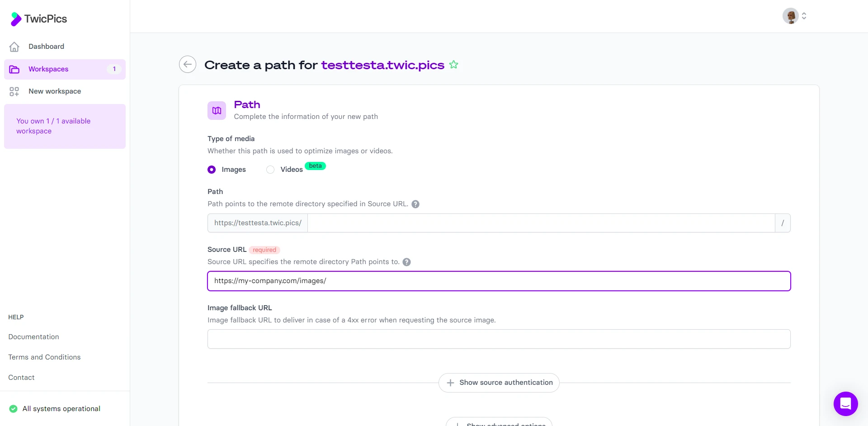
Task: Click the Workspaces count badge
Action: click(114, 69)
